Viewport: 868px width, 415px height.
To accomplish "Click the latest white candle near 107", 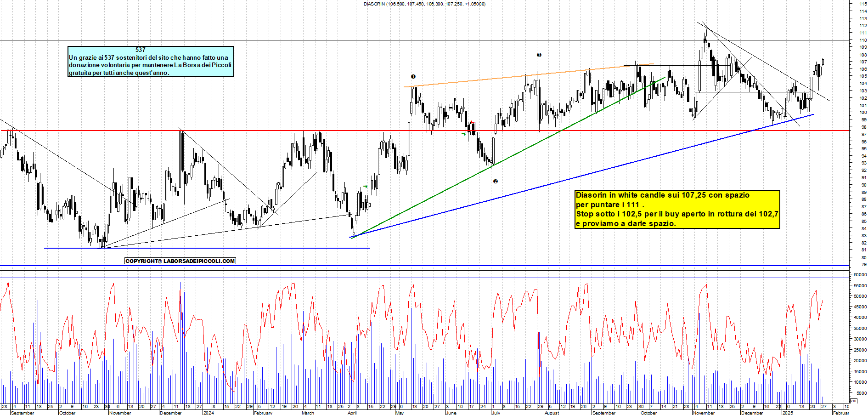I will [823, 62].
